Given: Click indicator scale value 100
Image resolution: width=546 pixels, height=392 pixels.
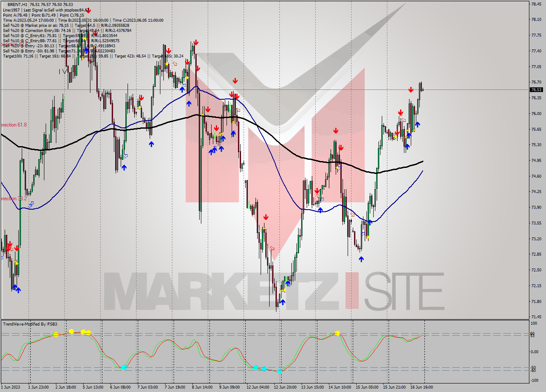Looking at the screenshot, I should coord(533,324).
